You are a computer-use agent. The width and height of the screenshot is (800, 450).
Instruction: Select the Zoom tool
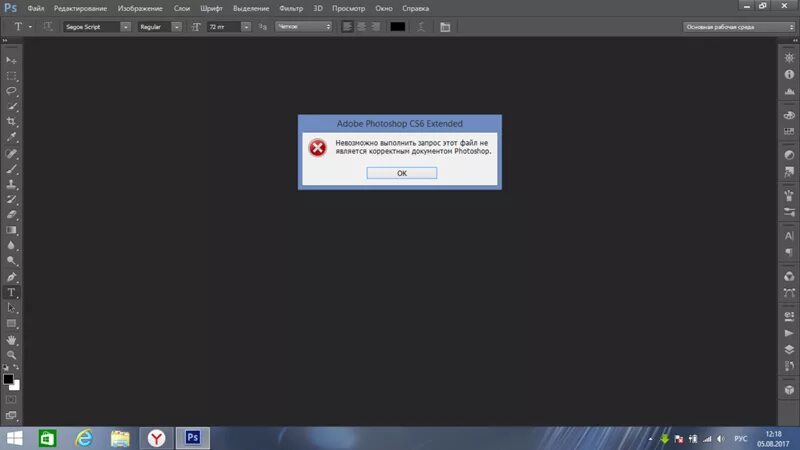coord(11,355)
